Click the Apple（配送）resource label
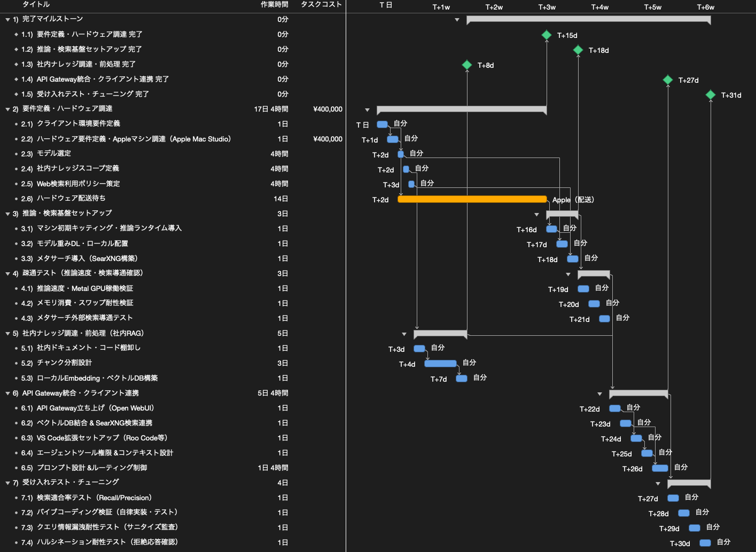This screenshot has width=756, height=552. point(573,200)
